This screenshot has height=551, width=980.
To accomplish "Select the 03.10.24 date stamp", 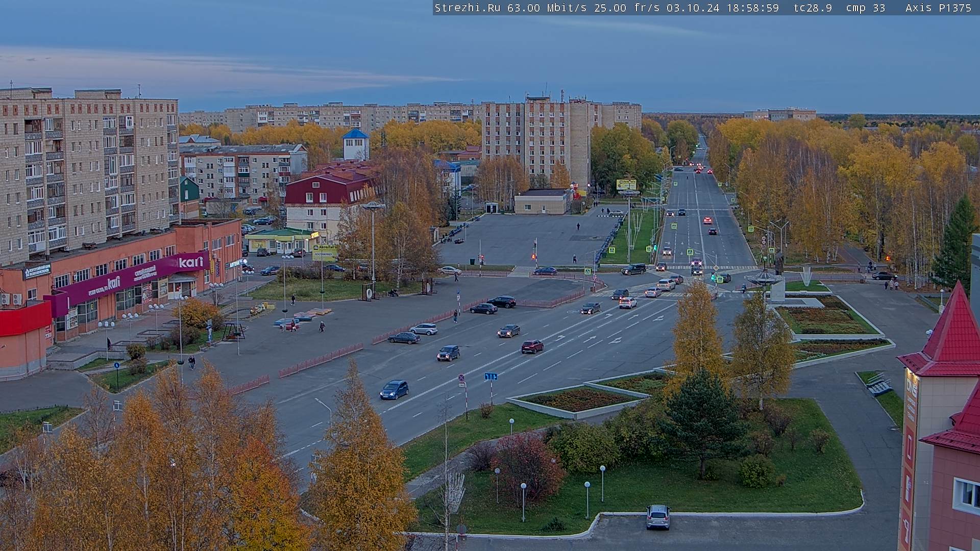I will coord(693,8).
